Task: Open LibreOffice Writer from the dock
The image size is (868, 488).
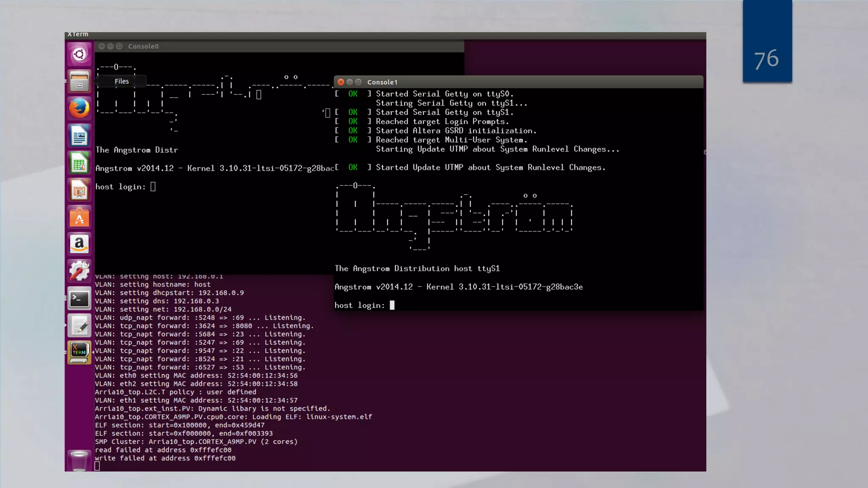Action: click(x=79, y=136)
